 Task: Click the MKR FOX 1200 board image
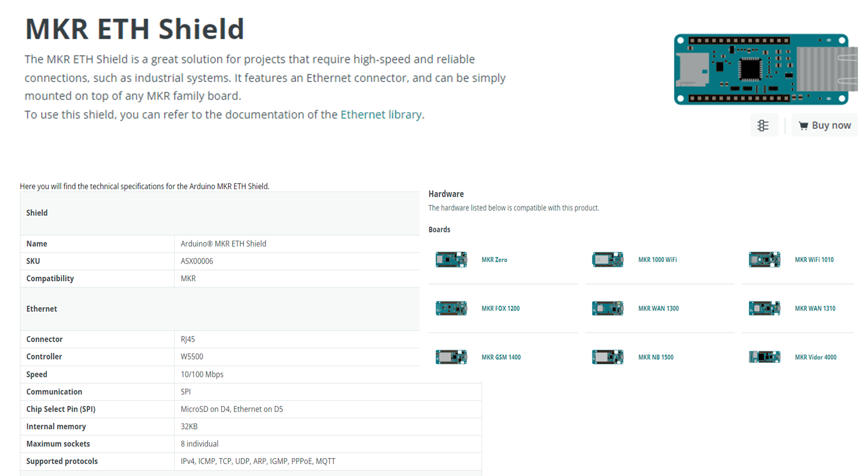click(x=451, y=308)
